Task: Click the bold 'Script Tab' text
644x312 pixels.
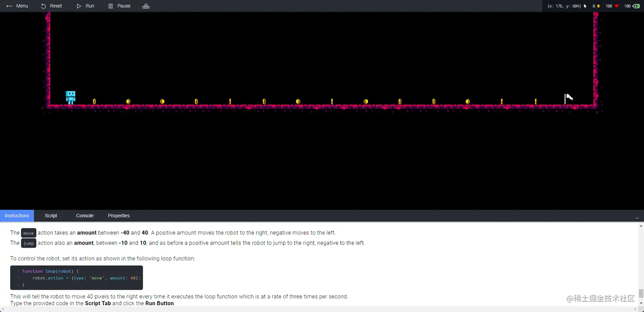Action: click(x=98, y=303)
